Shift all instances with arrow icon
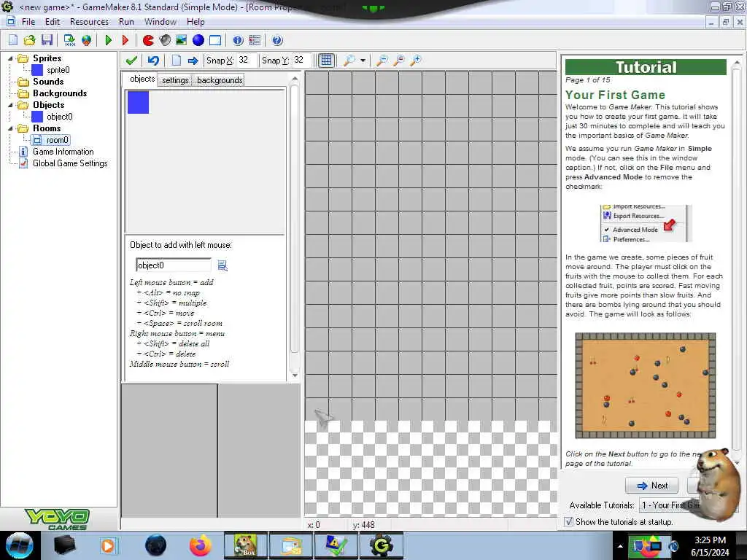This screenshot has height=560, width=747. click(193, 61)
